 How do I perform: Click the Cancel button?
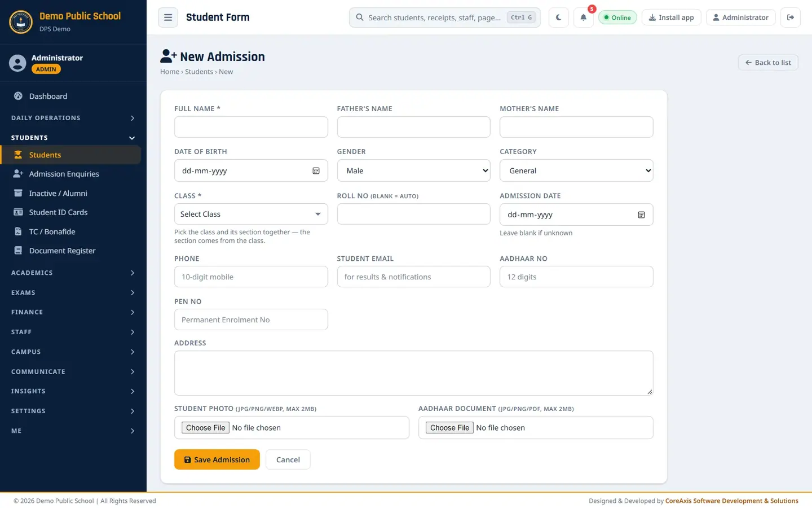(288, 459)
